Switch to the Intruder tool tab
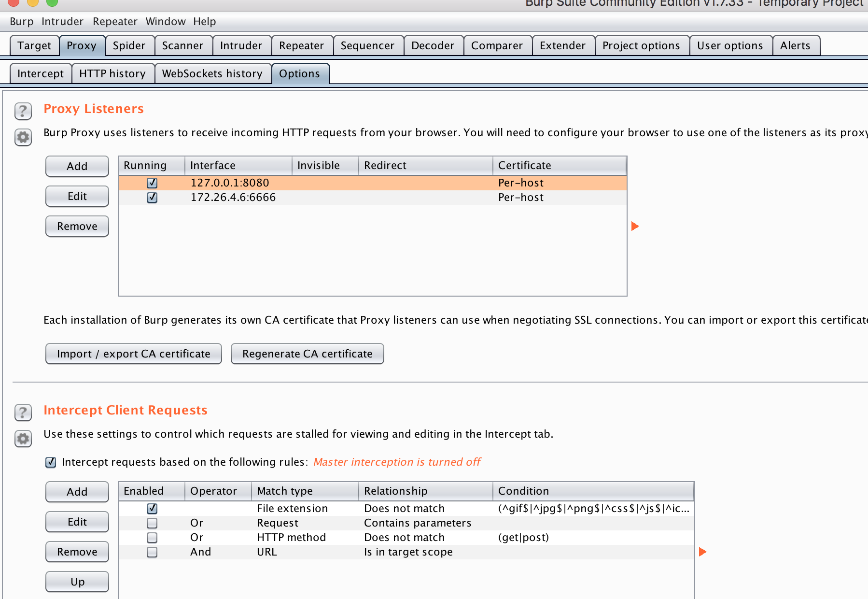The image size is (868, 599). click(241, 45)
